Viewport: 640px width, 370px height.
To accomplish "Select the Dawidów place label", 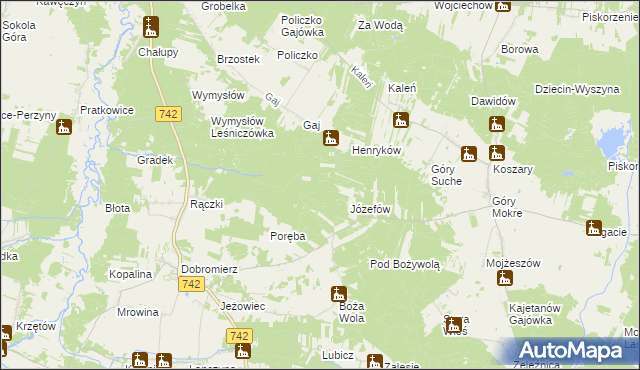I will coord(493,101).
